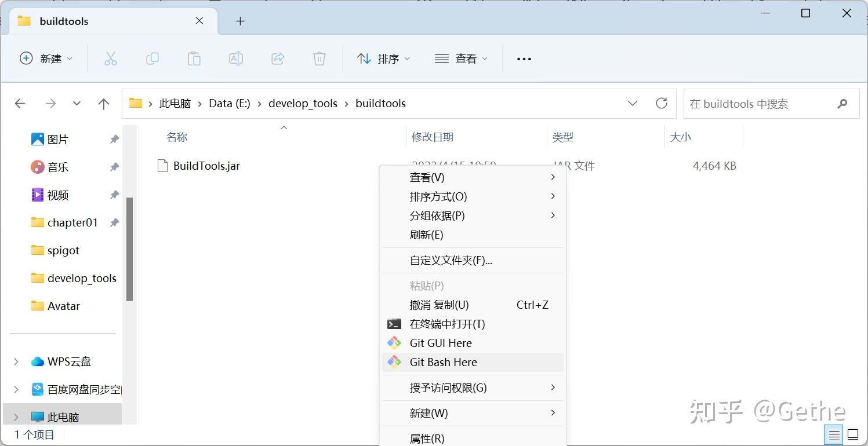Click the Copy icon on the toolbar
Image resolution: width=868 pixels, height=446 pixels.
coord(152,58)
